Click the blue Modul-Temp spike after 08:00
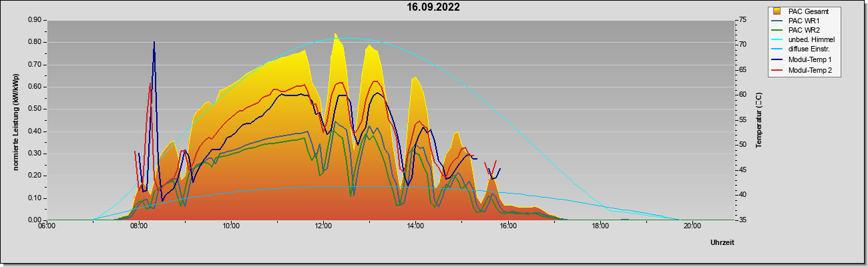Screen dimensions: 868x267 click(x=154, y=43)
